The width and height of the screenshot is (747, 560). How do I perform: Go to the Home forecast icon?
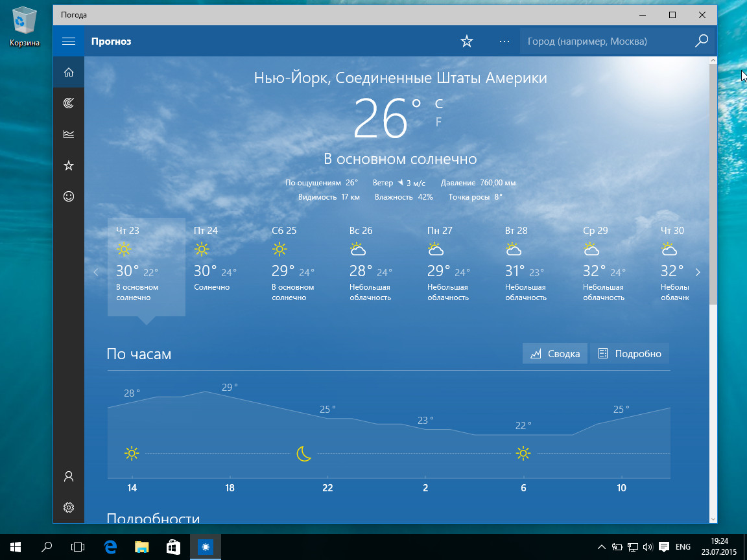point(69,73)
